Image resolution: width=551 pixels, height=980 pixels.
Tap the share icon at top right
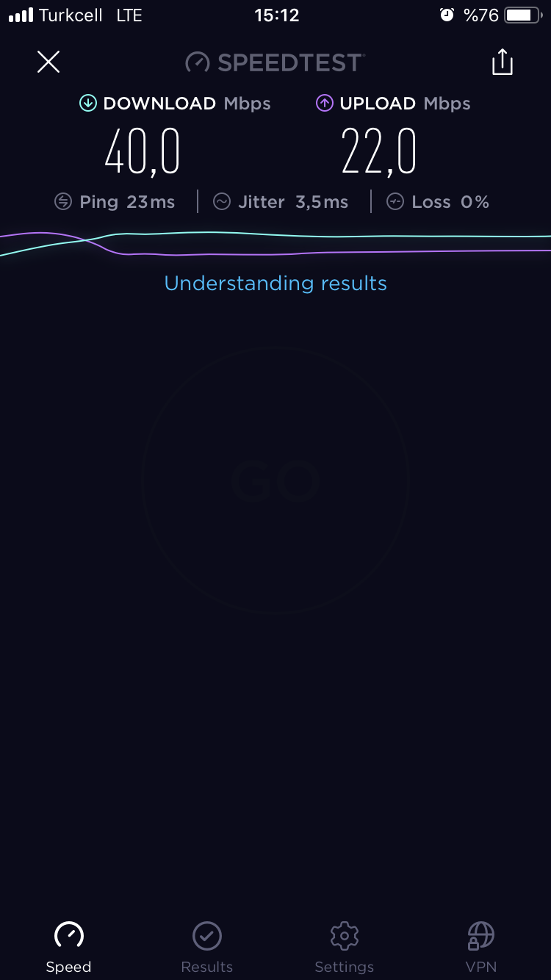(x=503, y=62)
